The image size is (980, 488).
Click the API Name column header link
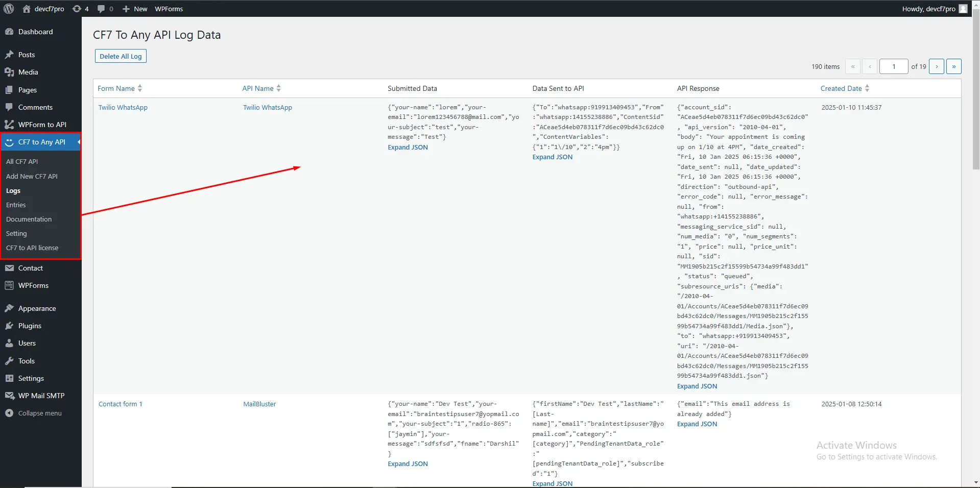(x=258, y=88)
